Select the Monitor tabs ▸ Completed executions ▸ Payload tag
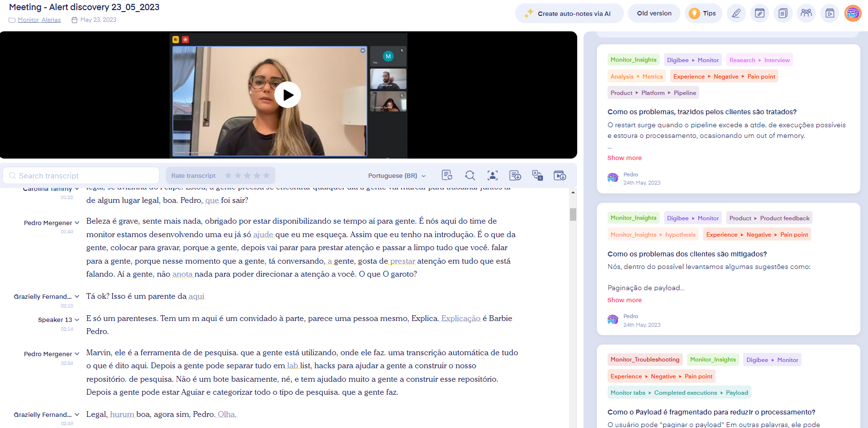Image resolution: width=868 pixels, height=428 pixels. 679,393
